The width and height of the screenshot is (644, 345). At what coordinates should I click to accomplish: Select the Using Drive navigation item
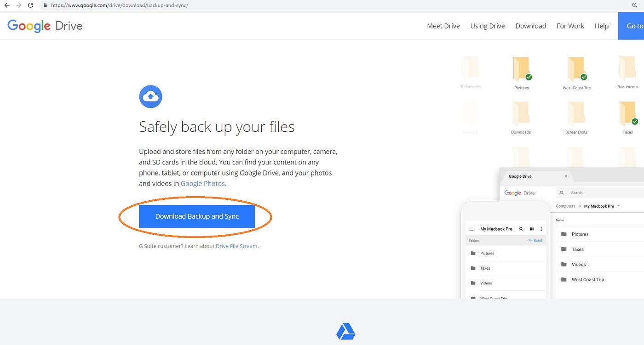(x=488, y=26)
